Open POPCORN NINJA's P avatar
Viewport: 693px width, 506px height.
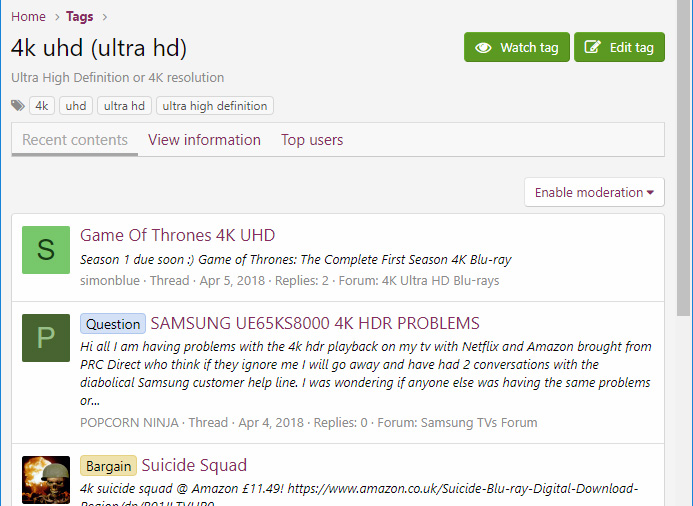(x=46, y=338)
